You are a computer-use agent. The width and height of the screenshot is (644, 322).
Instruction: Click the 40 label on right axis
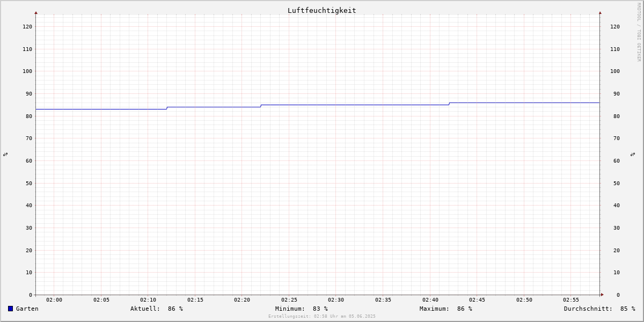(x=617, y=206)
